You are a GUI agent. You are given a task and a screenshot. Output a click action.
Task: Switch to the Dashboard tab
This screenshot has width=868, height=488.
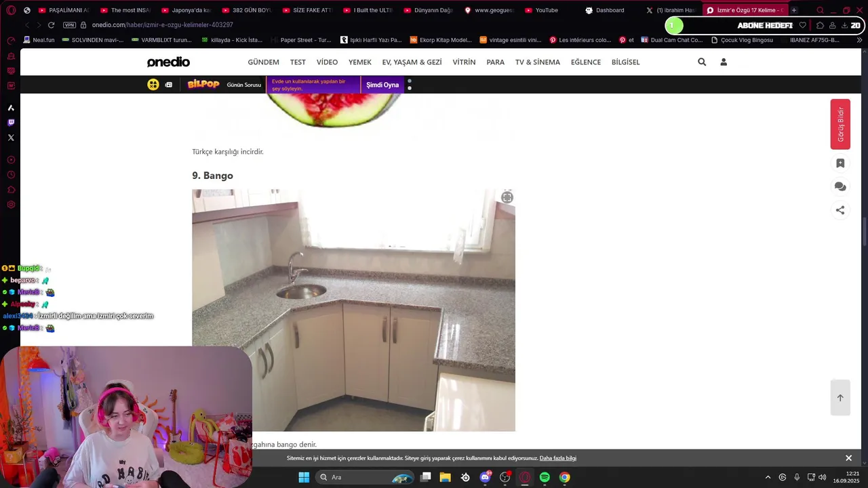[610, 10]
